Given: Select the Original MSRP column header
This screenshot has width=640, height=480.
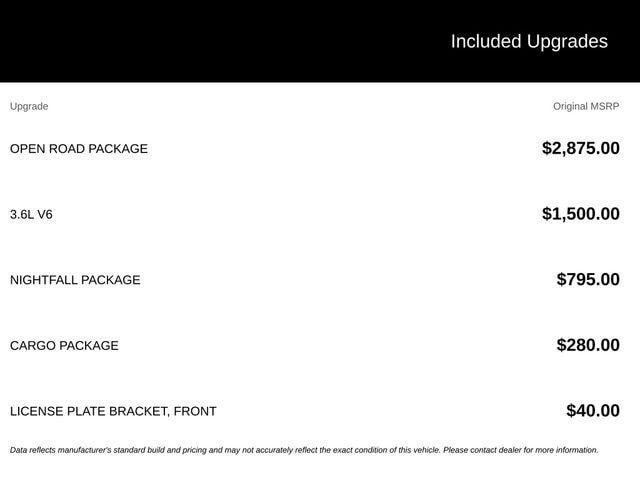Looking at the screenshot, I should point(586,106).
